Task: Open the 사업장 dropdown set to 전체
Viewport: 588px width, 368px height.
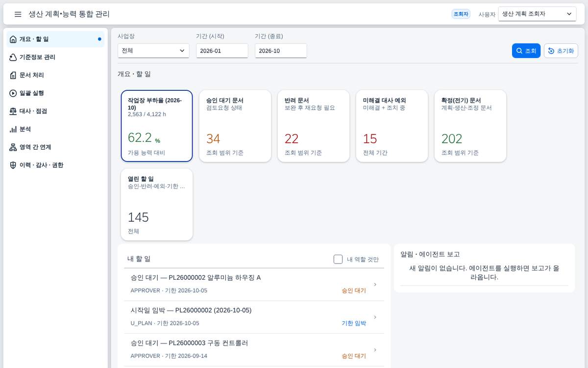Action: coord(153,51)
